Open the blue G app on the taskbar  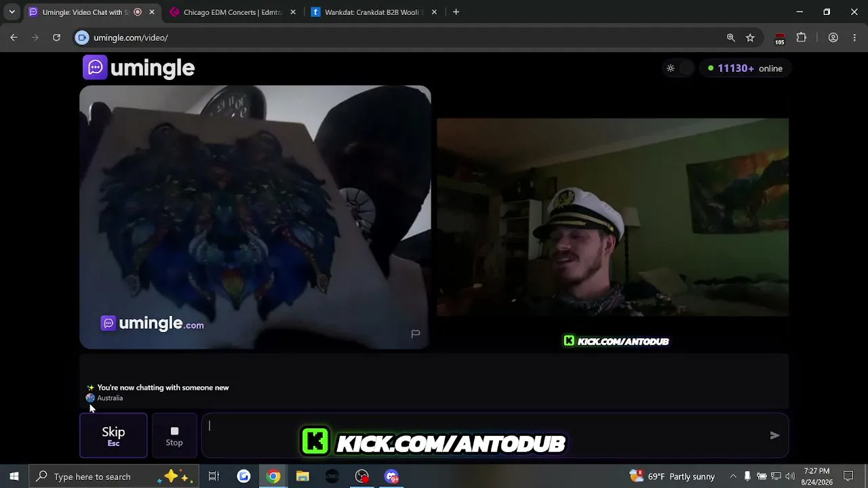243,476
